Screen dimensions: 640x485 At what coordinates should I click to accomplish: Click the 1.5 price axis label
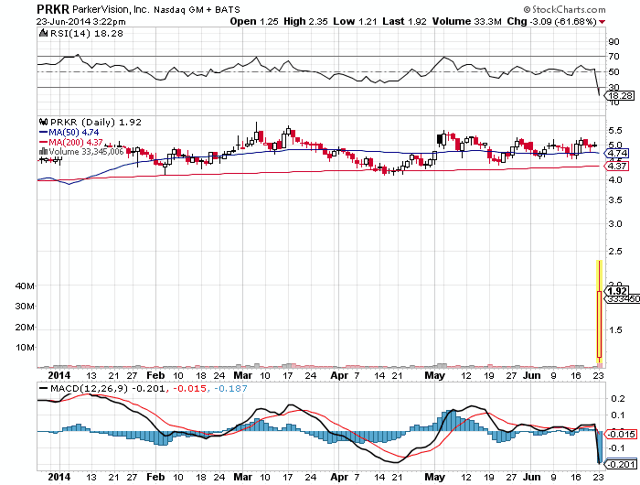pyautogui.click(x=615, y=330)
